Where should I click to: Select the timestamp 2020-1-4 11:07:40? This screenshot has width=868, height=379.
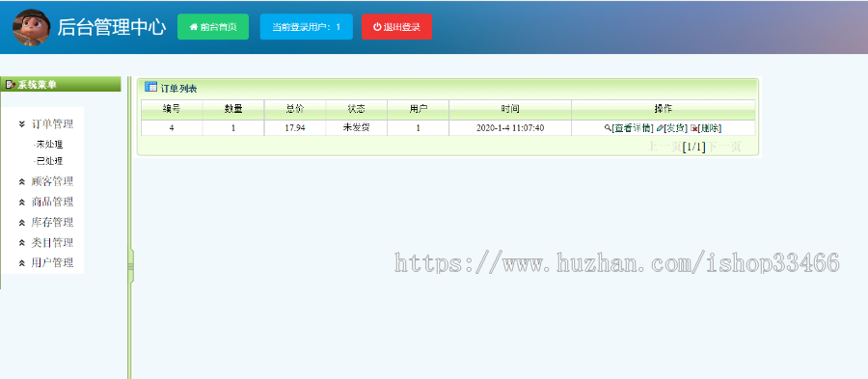[x=510, y=128]
